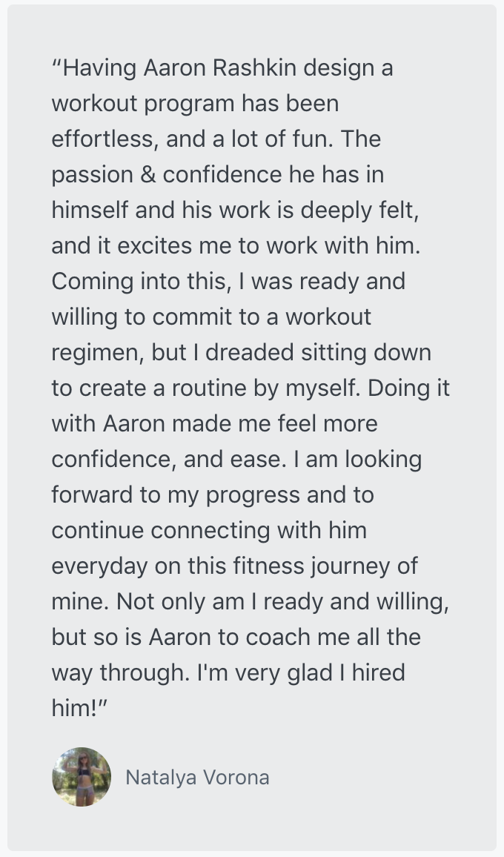Screen dimensions: 504x857
Task: Click Natalya Vorona's profile photo
Action: [x=82, y=777]
